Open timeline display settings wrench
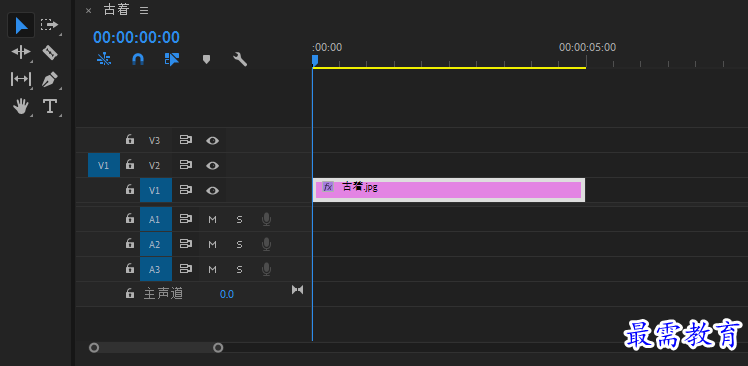 pyautogui.click(x=240, y=59)
